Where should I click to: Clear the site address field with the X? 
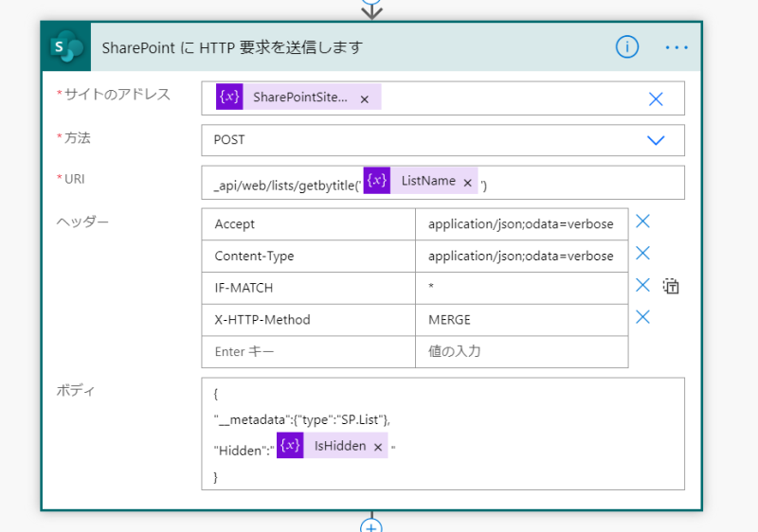click(656, 99)
